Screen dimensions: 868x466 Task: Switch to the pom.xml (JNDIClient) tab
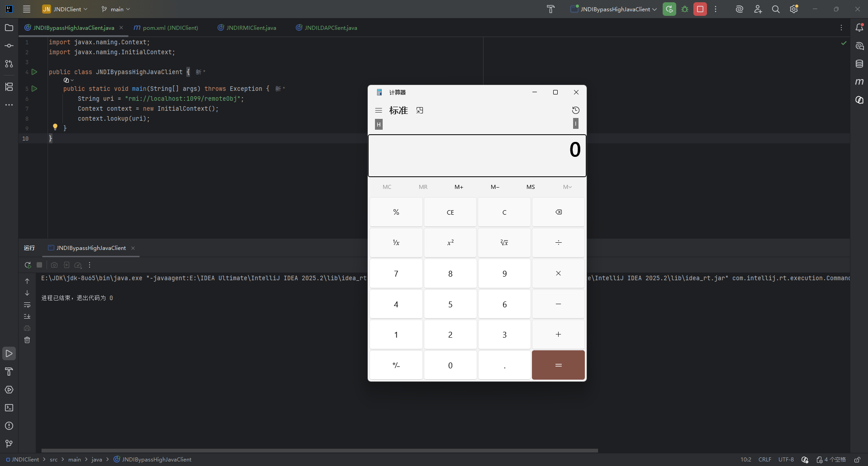166,28
